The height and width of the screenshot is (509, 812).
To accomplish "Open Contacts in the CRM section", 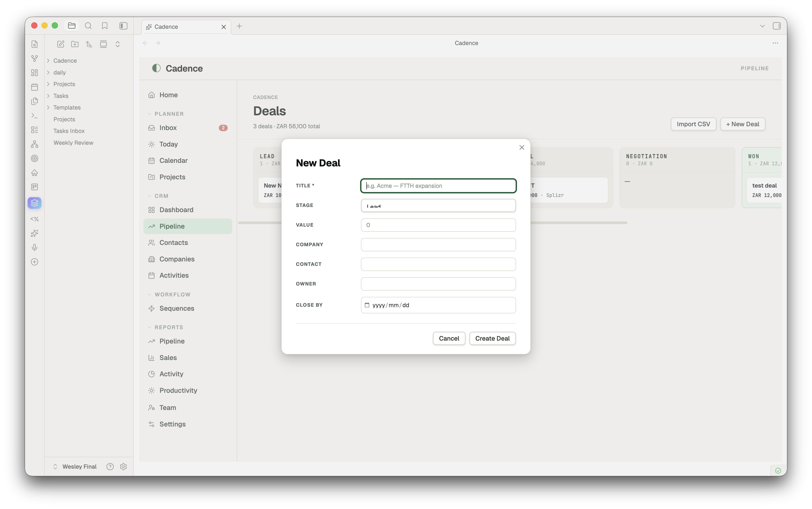I will point(188,242).
